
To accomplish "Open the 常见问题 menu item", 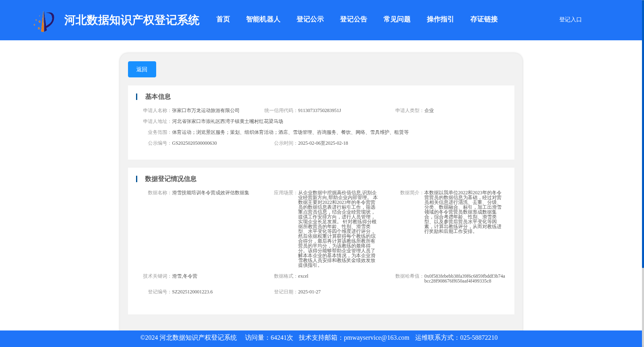I will [397, 19].
